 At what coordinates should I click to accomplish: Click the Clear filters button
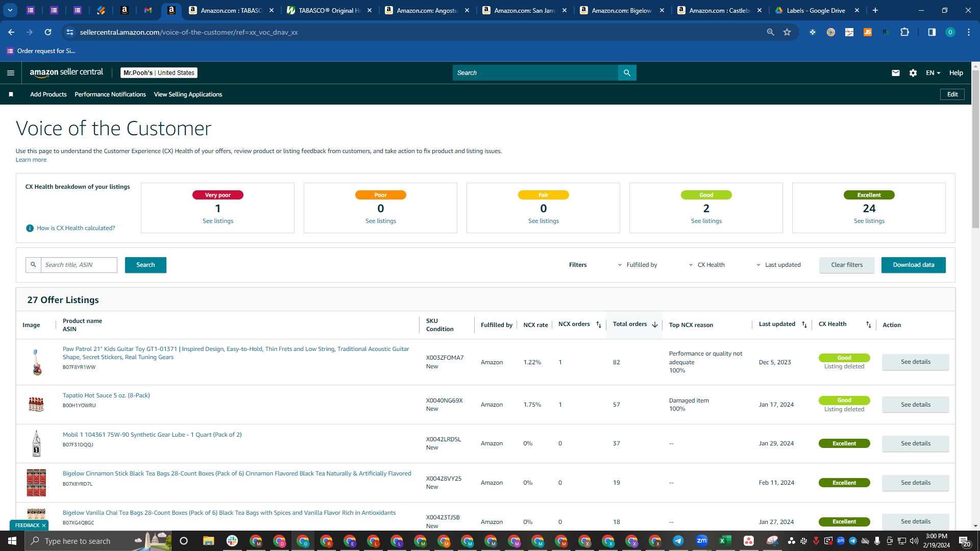[847, 265]
